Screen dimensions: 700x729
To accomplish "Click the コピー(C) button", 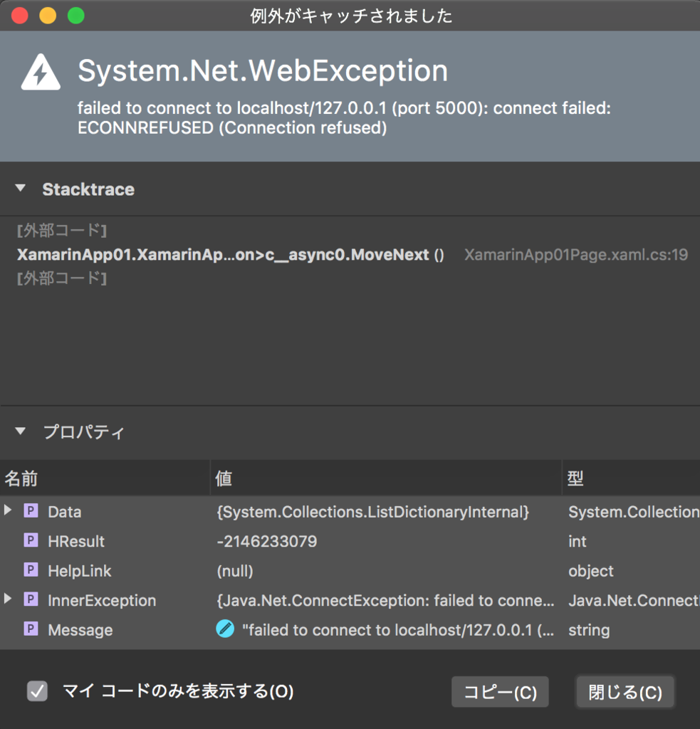I will click(x=500, y=692).
